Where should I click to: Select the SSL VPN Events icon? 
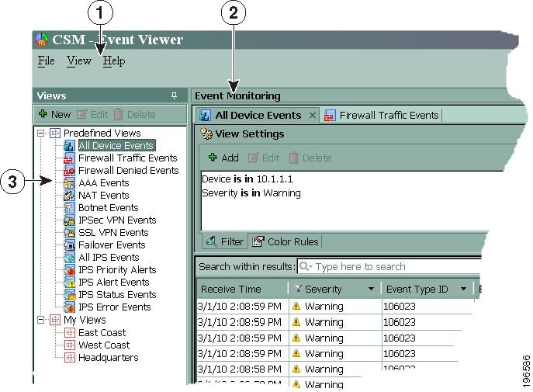[69, 233]
